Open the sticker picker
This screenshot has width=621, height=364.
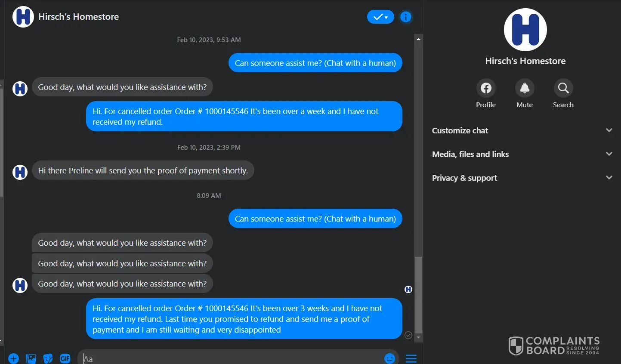48,358
